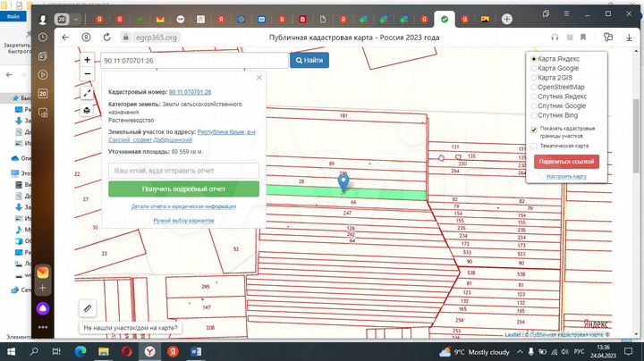The width and height of the screenshot is (644, 361).
Task: Click Получить подробный отчет green button
Action: 183,189
